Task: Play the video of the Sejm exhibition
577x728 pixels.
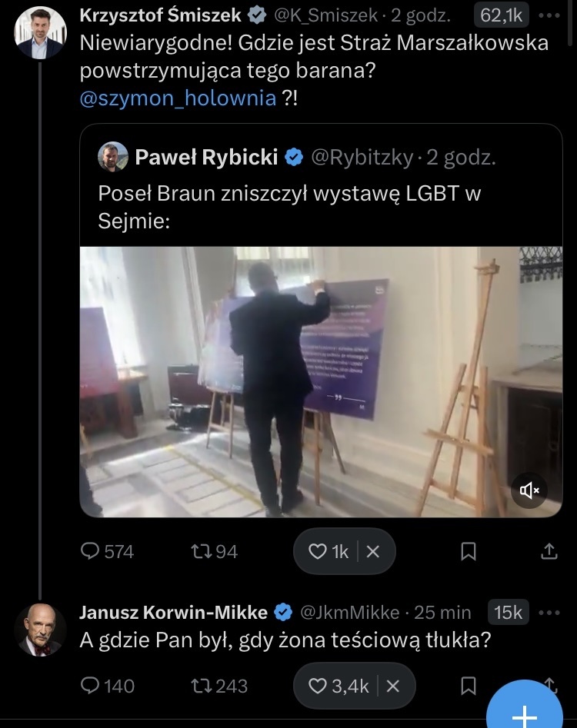Action: point(321,382)
